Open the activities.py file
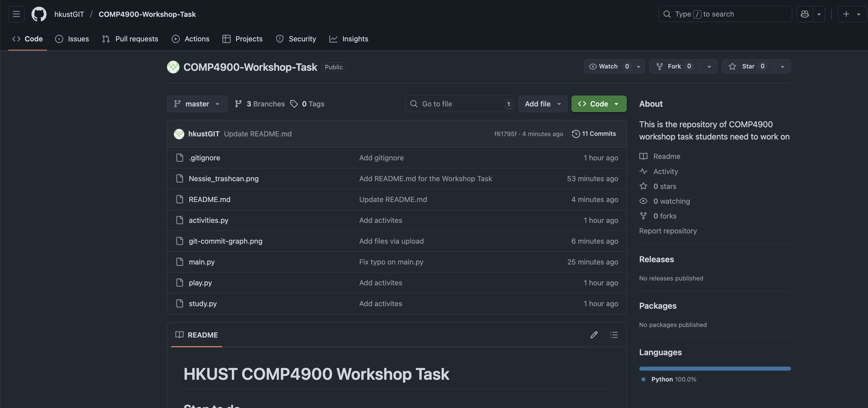This screenshot has width=868, height=408. [208, 220]
